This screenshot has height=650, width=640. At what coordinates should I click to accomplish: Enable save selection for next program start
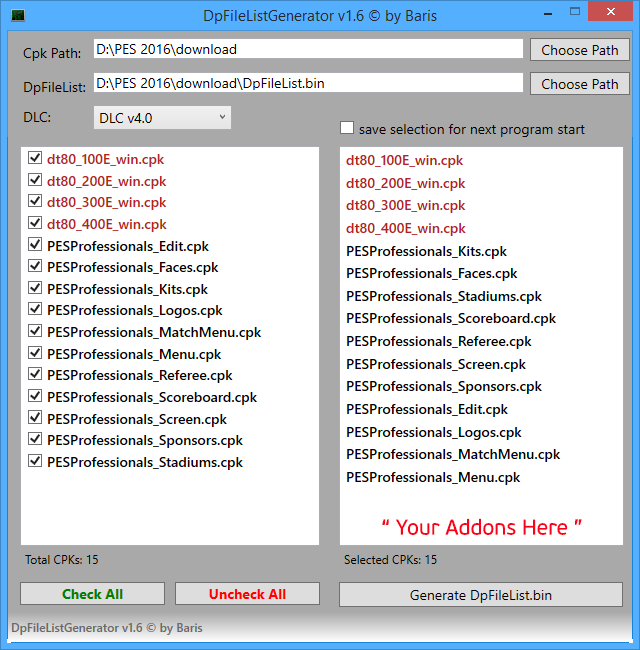(347, 128)
